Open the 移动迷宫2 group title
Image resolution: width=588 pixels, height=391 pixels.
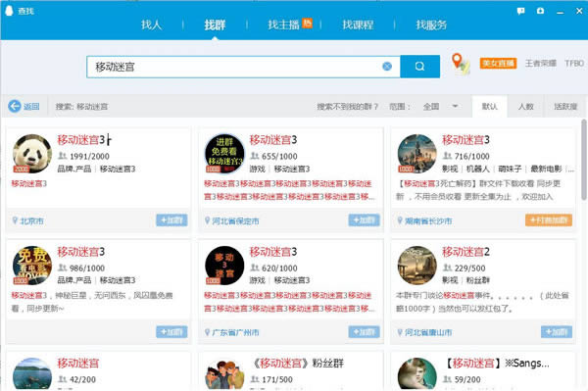[465, 252]
